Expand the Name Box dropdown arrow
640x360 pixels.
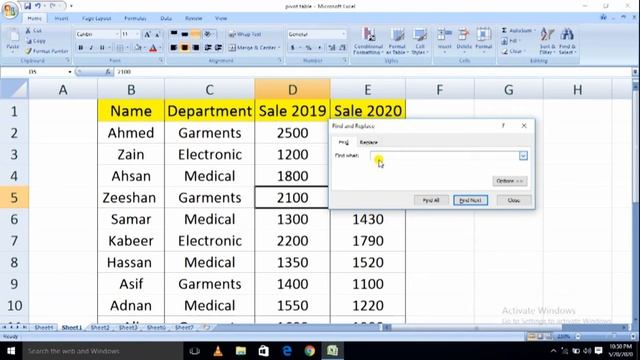(70, 72)
